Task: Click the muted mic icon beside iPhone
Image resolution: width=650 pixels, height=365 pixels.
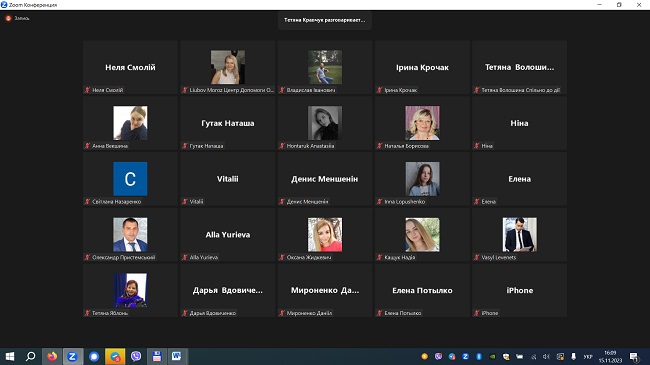Action: 477,313
